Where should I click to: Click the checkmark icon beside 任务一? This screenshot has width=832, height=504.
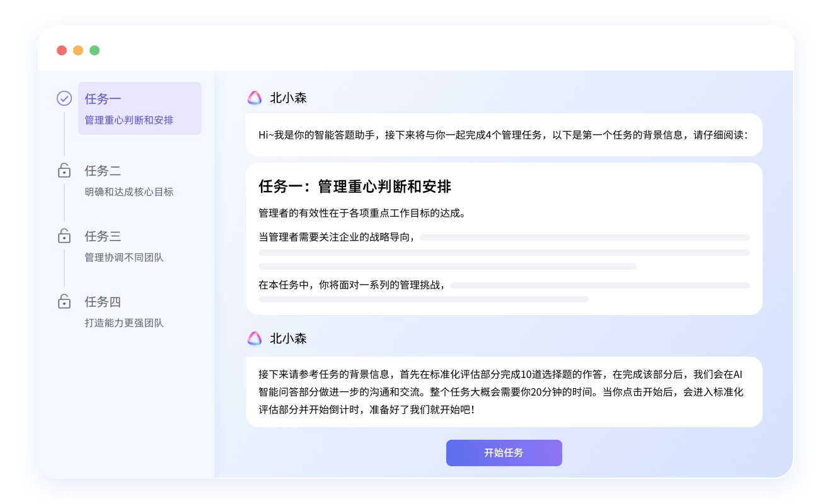point(64,98)
